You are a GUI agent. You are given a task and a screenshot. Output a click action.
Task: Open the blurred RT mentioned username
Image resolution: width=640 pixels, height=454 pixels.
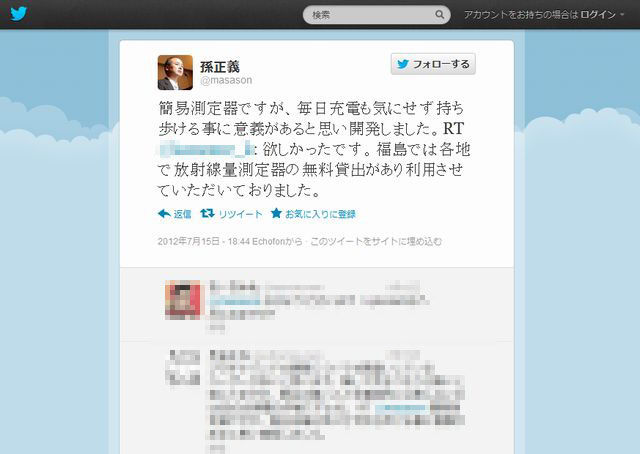[207, 149]
